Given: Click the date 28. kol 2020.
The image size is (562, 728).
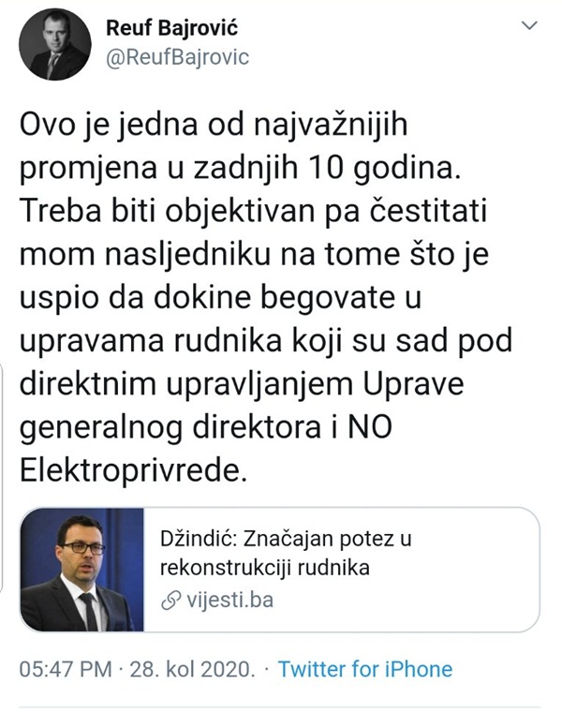Looking at the screenshot, I should [x=192, y=670].
